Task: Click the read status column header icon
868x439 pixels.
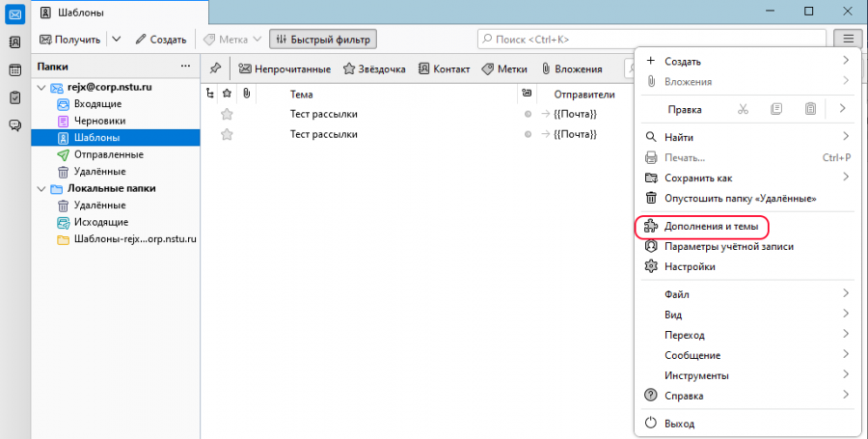Action: 527,95
